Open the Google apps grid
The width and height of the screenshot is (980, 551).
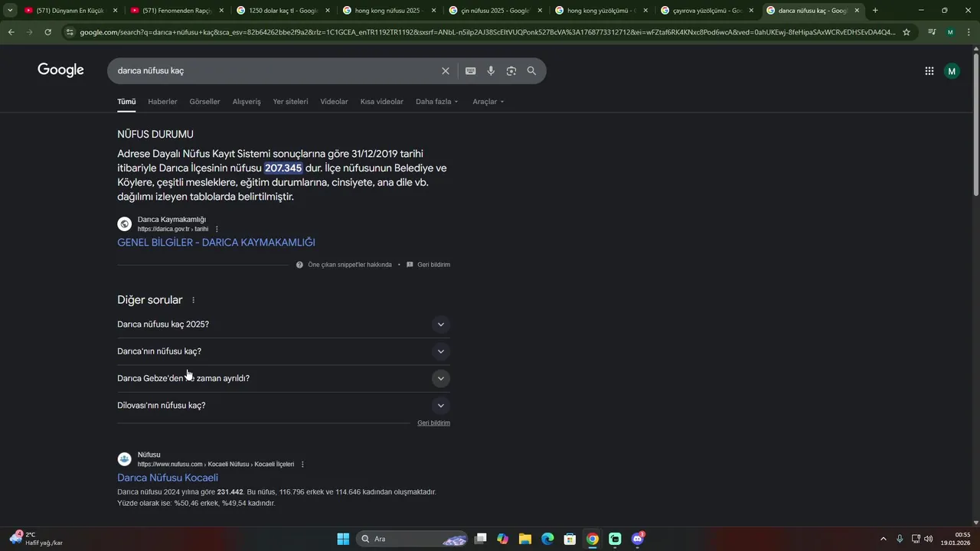tap(929, 71)
